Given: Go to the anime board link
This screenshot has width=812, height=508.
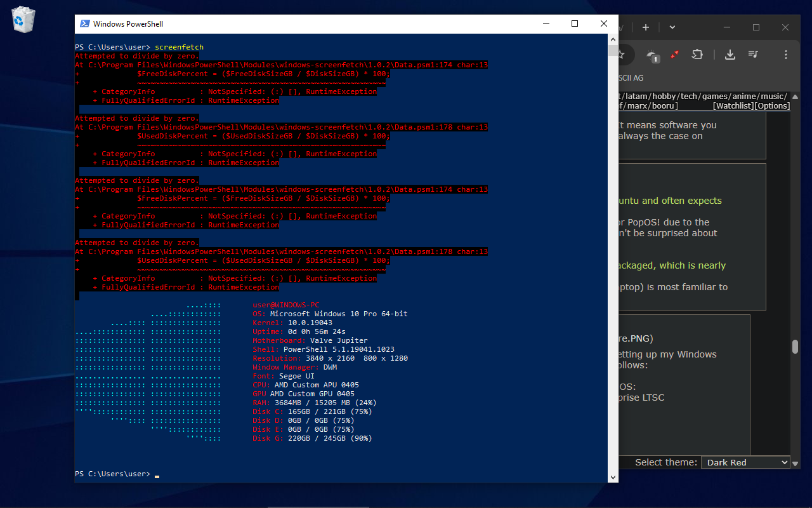Looking at the screenshot, I should coord(745,96).
